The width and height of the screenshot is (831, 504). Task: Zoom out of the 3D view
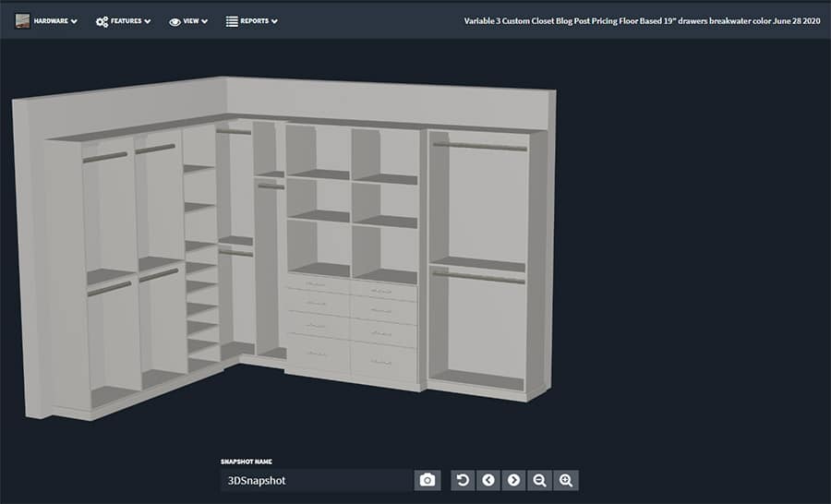[539, 480]
